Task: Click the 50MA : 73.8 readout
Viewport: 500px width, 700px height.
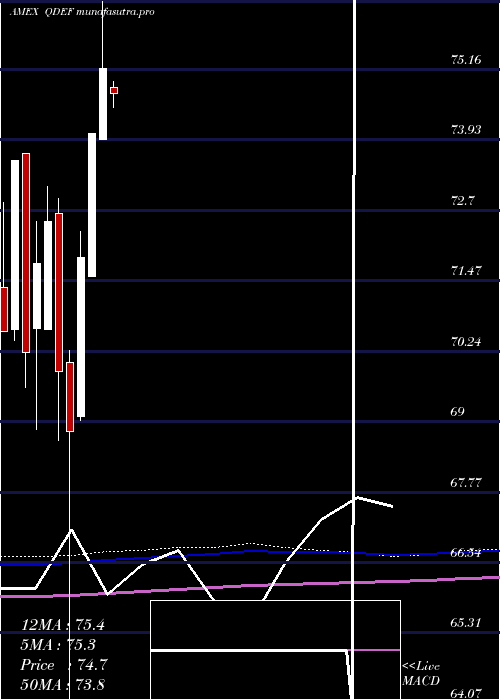Action: coord(62,685)
